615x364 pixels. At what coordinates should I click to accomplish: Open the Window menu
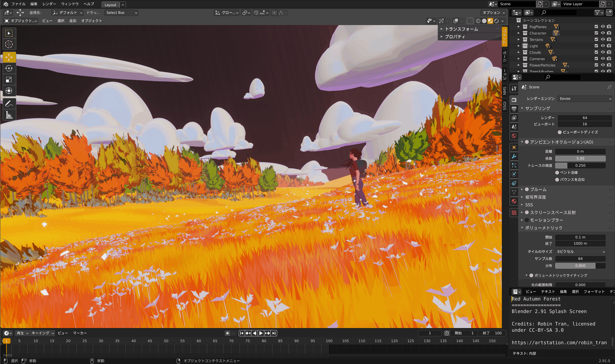click(70, 4)
